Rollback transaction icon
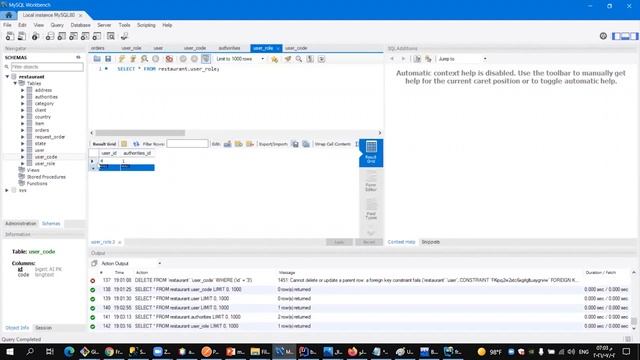The height and width of the screenshot is (360, 640). [x=194, y=59]
